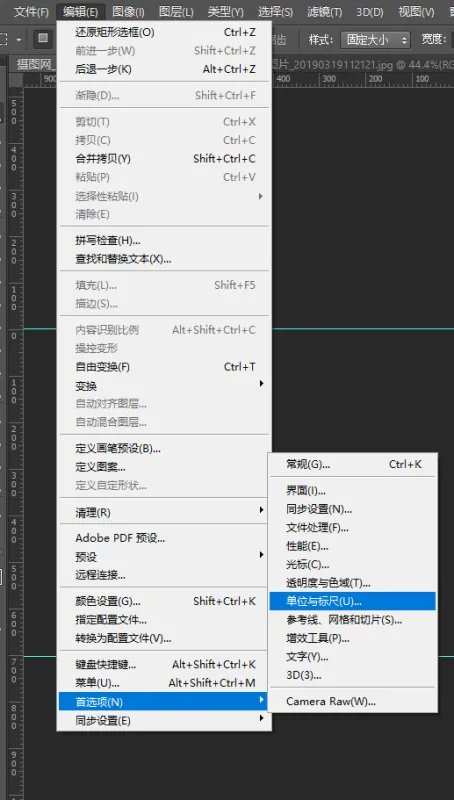
Task: Open 常规(G)... preferences
Action: pos(352,464)
